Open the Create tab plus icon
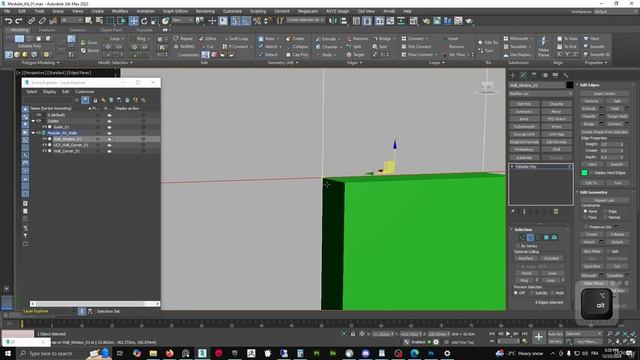 (x=513, y=75)
